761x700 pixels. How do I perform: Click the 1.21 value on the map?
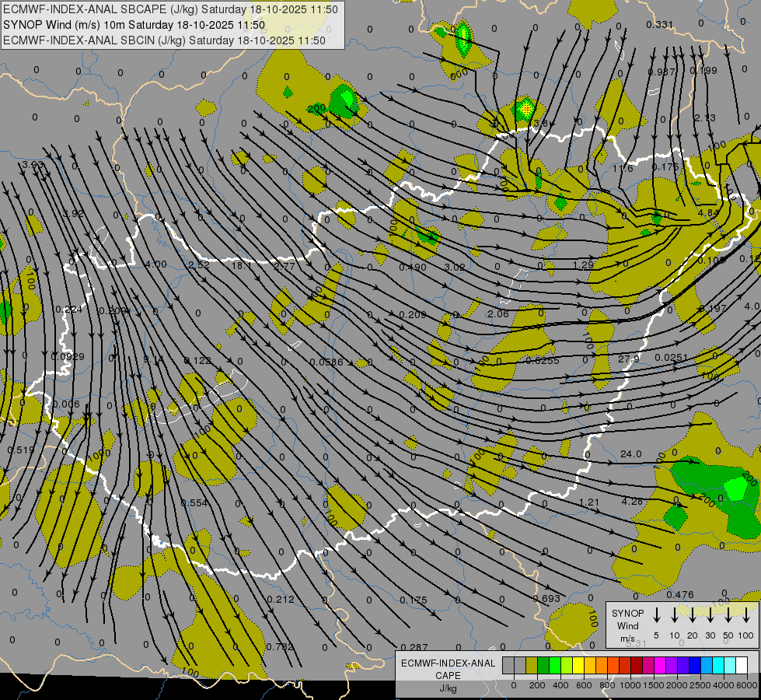point(589,502)
